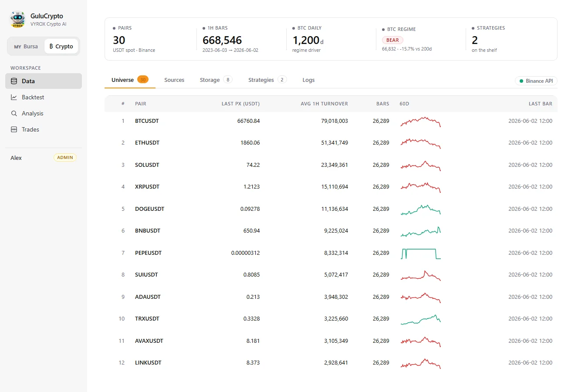Image resolution: width=575 pixels, height=392 pixels.
Task: Select the DOGEUSDT pair name
Action: [149, 209]
